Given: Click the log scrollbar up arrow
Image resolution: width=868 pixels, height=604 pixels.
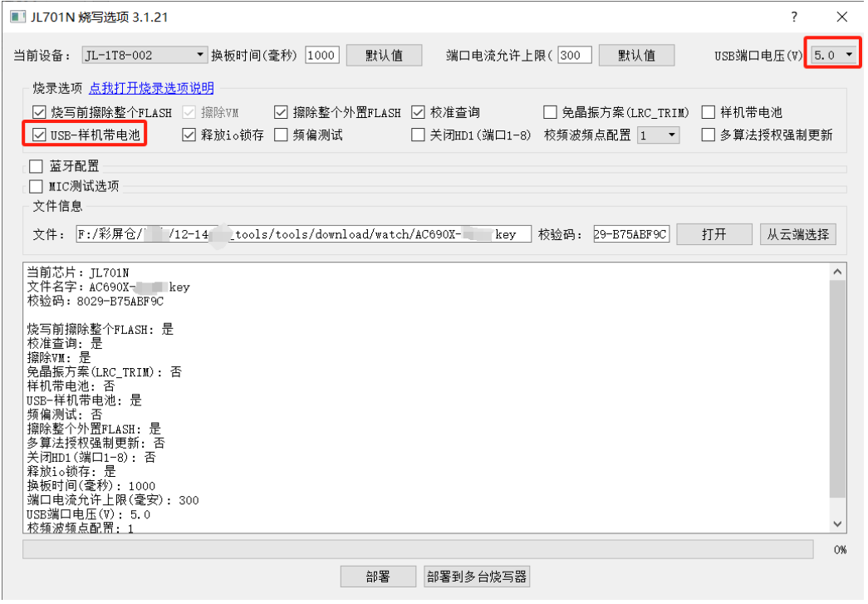Looking at the screenshot, I should pos(837,272).
